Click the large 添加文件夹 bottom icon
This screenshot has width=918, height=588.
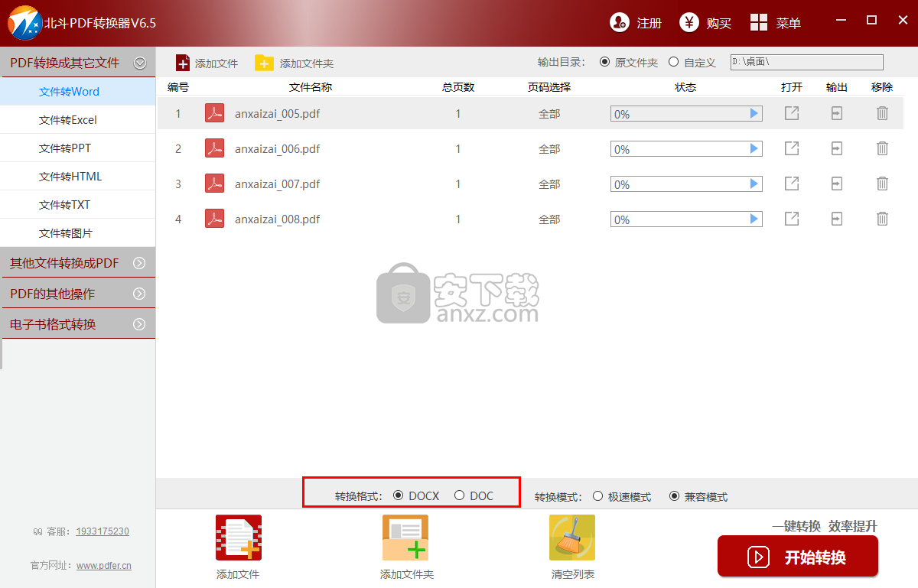click(x=405, y=538)
